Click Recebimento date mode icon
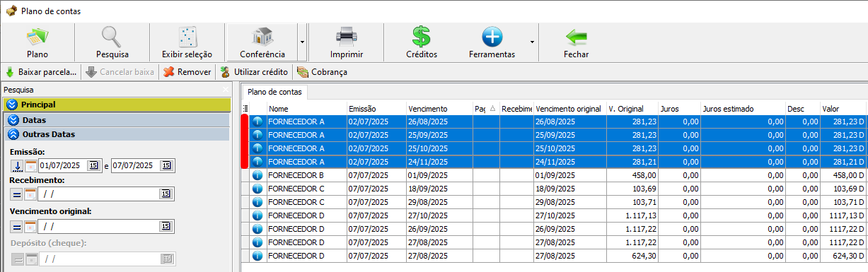The width and height of the screenshot is (868, 272). (x=30, y=194)
